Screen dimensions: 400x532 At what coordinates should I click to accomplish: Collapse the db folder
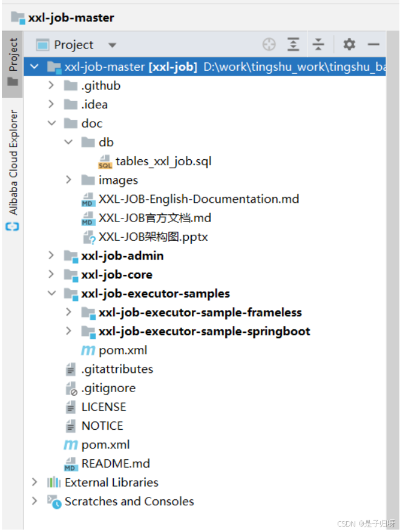[x=68, y=142]
